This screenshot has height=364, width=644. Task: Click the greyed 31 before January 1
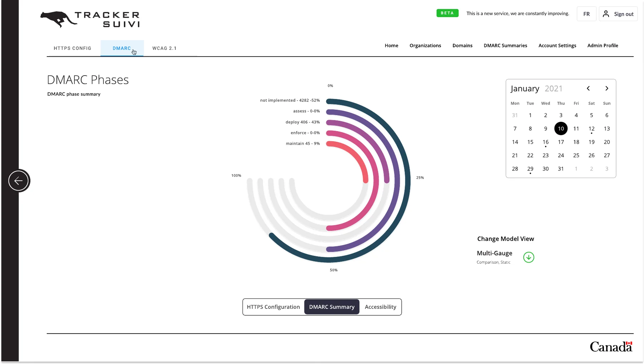(514, 115)
